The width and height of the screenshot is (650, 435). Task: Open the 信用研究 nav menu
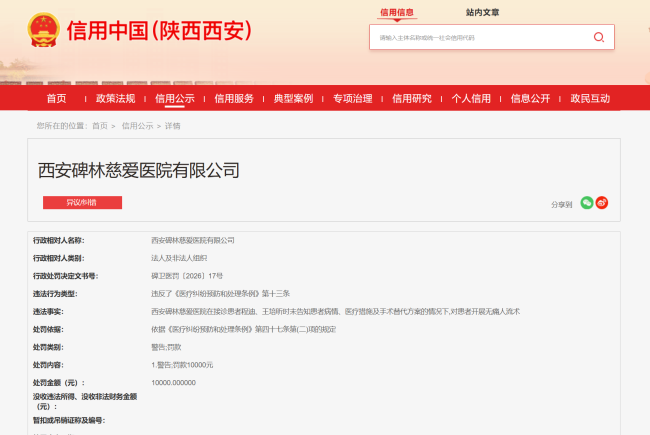(412, 98)
